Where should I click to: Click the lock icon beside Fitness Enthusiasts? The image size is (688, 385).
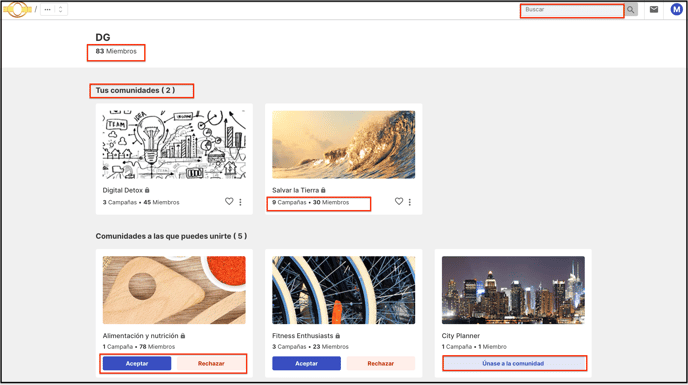pyautogui.click(x=338, y=336)
